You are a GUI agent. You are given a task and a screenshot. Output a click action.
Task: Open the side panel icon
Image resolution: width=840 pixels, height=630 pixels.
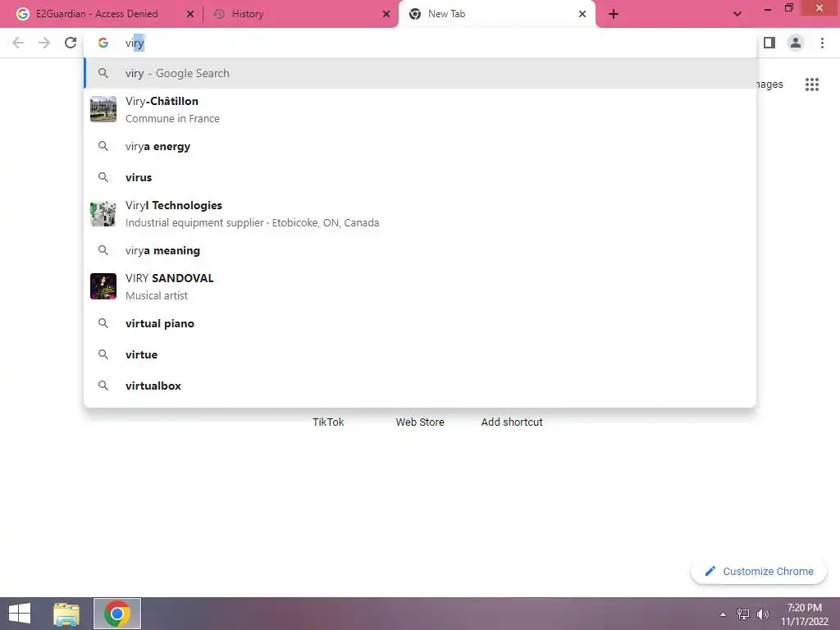pyautogui.click(x=769, y=43)
